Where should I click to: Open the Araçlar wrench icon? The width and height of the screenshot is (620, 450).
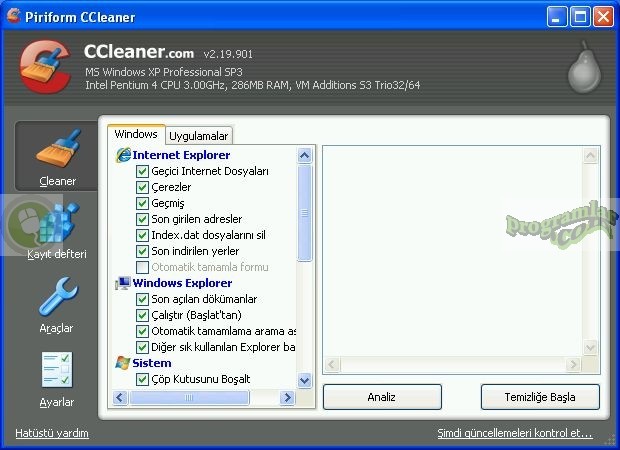click(58, 296)
